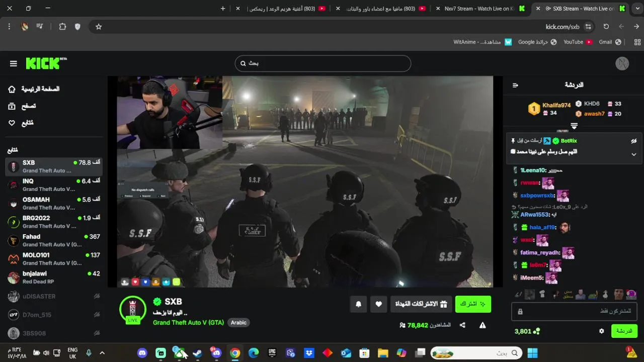Reload the page

(606, 27)
